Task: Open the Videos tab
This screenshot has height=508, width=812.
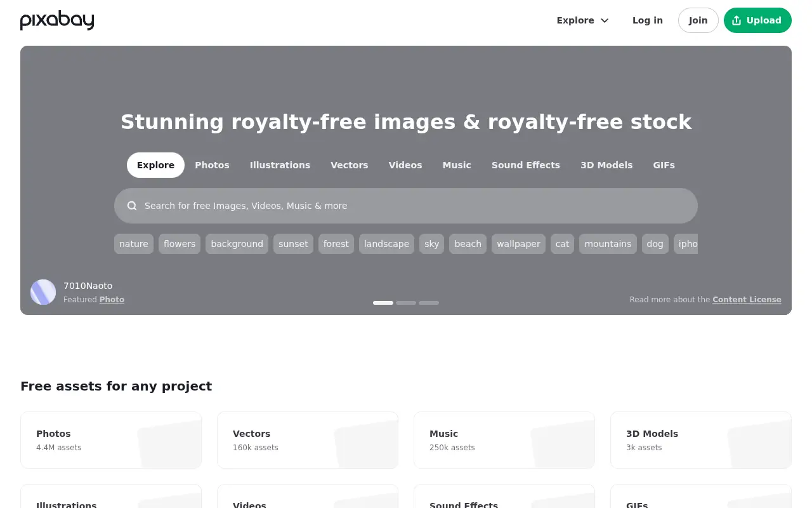Action: (405, 165)
